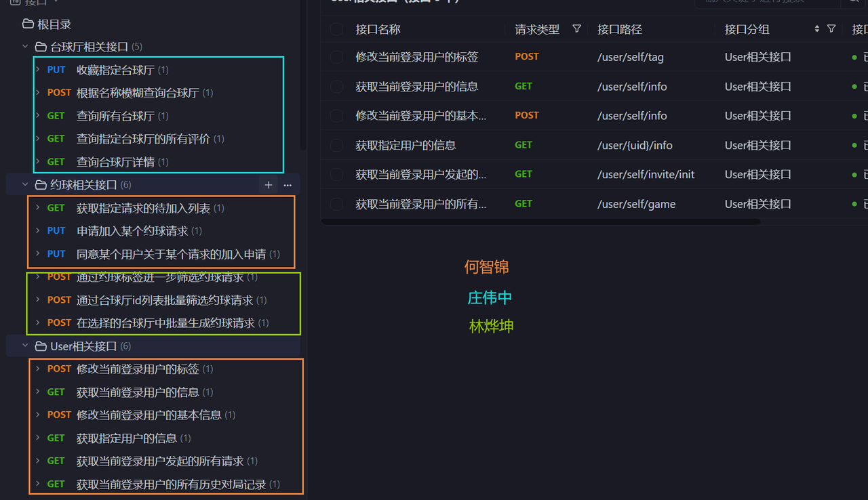Open the 获取指定请求的待加入列表 endpoint

[x=143, y=208]
